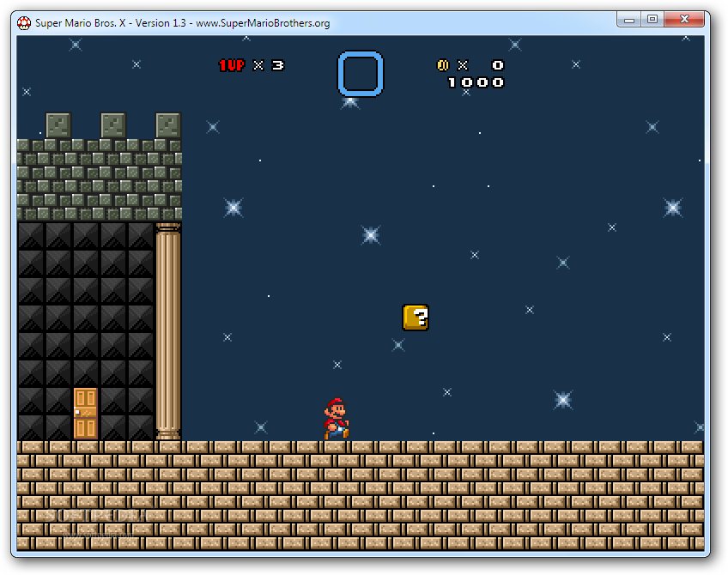Screen dimensions: 728x575
Task: Close the Super Mario Bros. X window
Action: (684, 20)
